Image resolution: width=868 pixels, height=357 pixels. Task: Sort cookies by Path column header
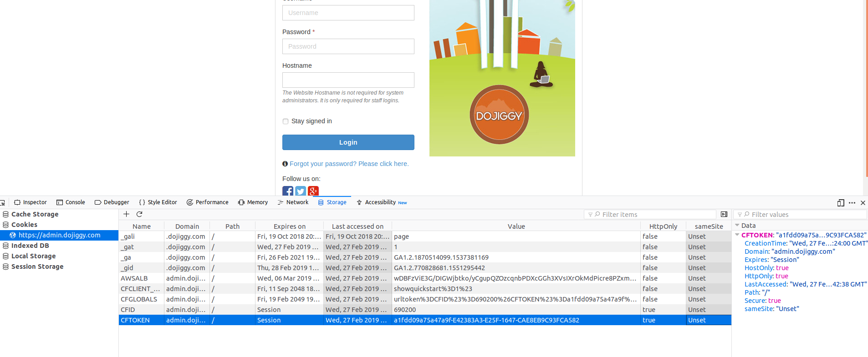click(x=233, y=226)
